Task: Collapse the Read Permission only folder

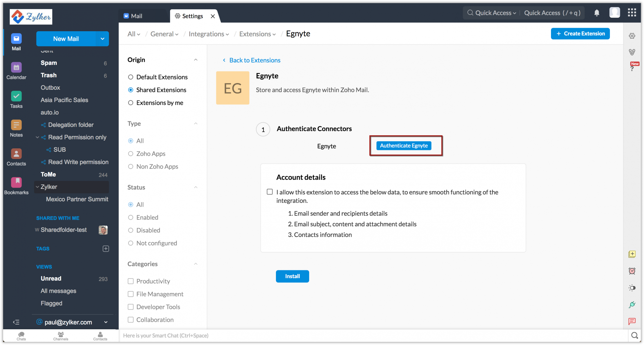Action: (37, 137)
